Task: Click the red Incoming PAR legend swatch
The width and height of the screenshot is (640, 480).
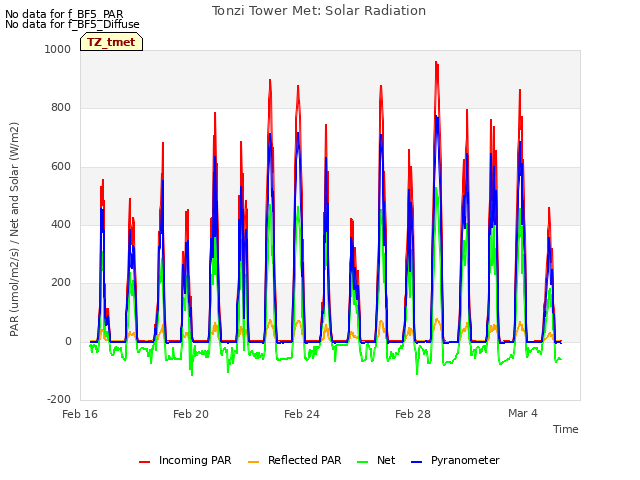Action: coord(144,462)
